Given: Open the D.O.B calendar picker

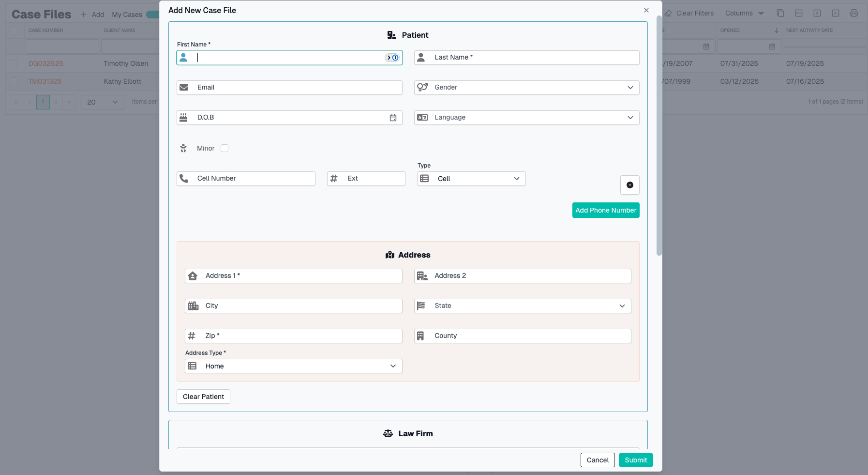Looking at the screenshot, I should (x=393, y=118).
